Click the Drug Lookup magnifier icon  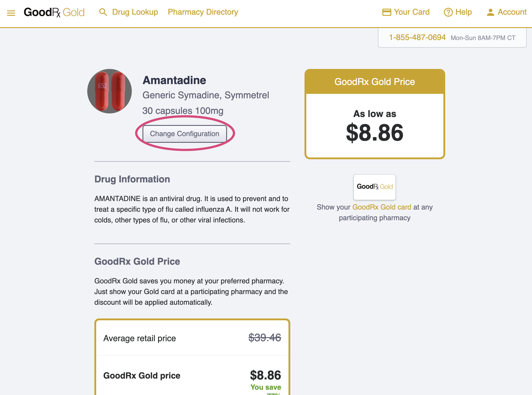click(x=103, y=12)
